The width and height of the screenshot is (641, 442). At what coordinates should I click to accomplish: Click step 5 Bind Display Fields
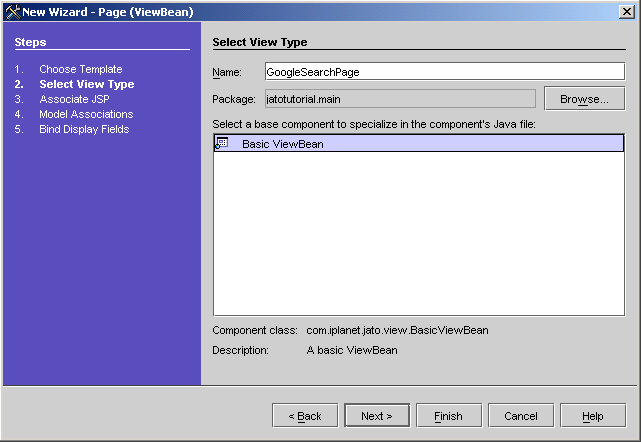84,129
